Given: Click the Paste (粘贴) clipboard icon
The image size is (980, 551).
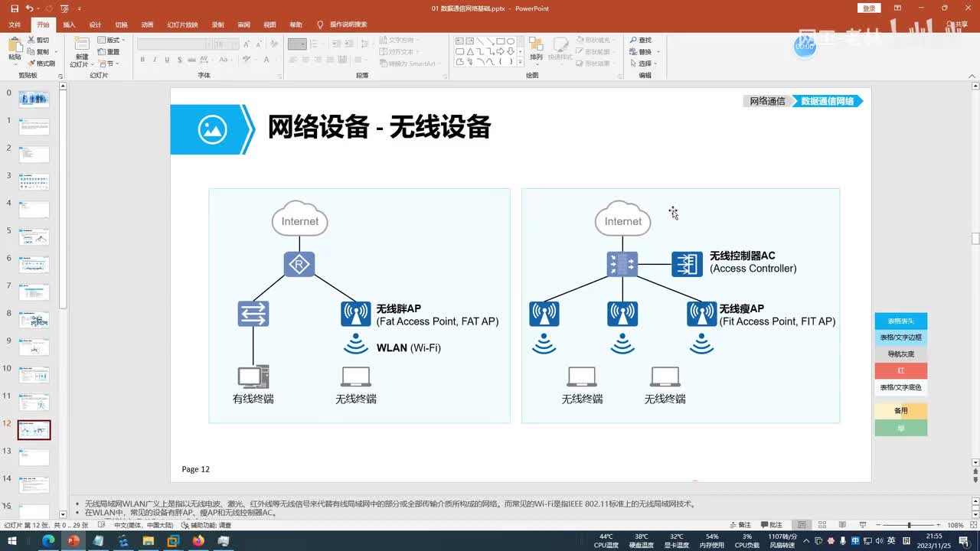Looking at the screenshot, I should [x=15, y=45].
